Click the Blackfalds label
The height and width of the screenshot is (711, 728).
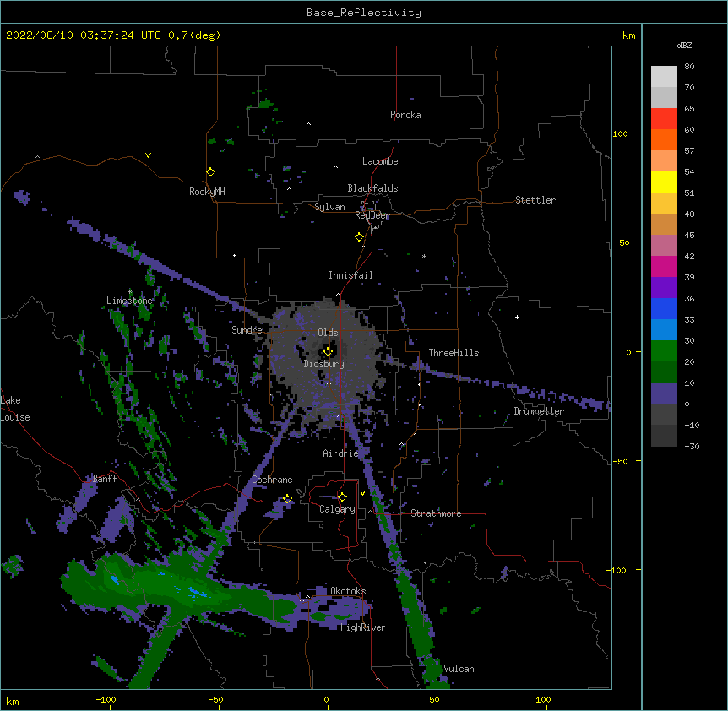pos(372,188)
